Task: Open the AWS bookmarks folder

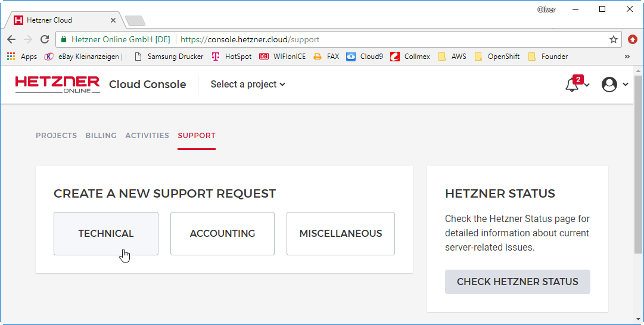Action: (452, 57)
